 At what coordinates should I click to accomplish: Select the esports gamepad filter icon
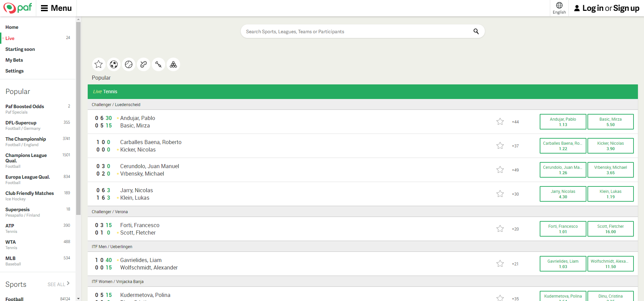pos(144,64)
